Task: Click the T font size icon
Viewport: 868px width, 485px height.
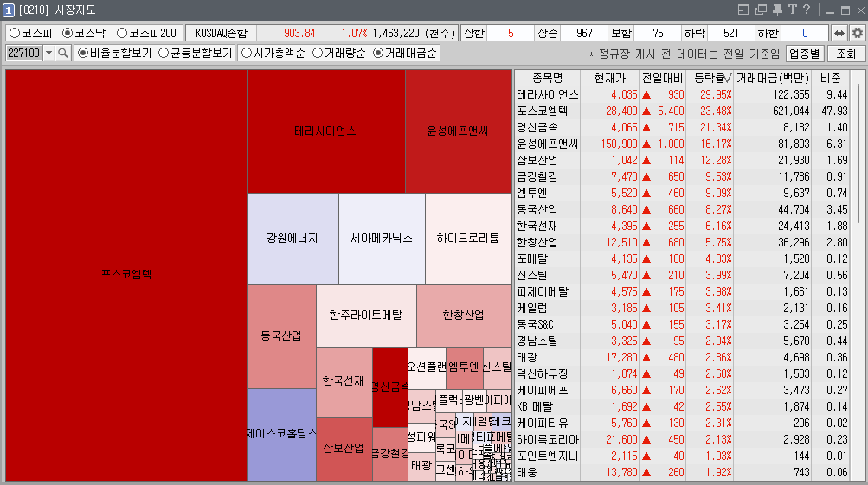Action: coord(792,10)
